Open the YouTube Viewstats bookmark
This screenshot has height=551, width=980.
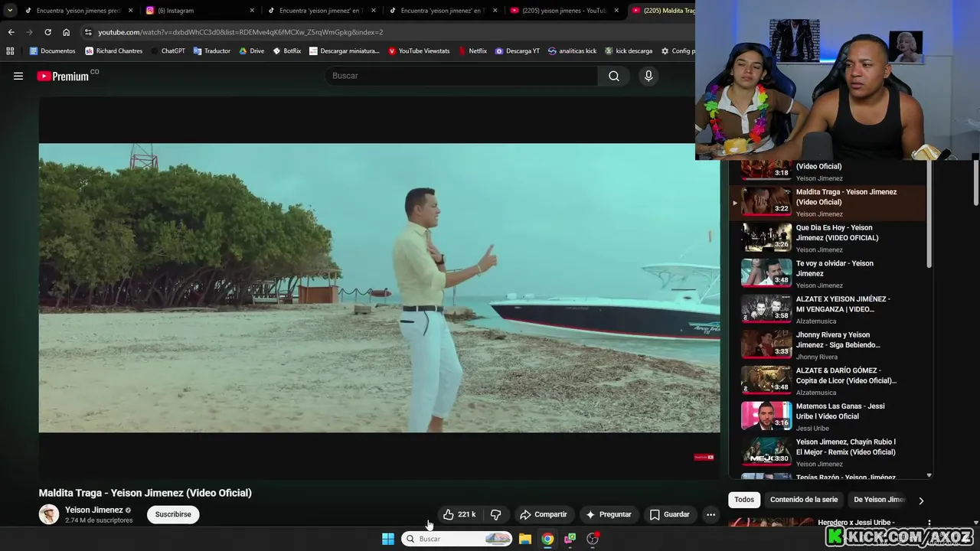419,51
